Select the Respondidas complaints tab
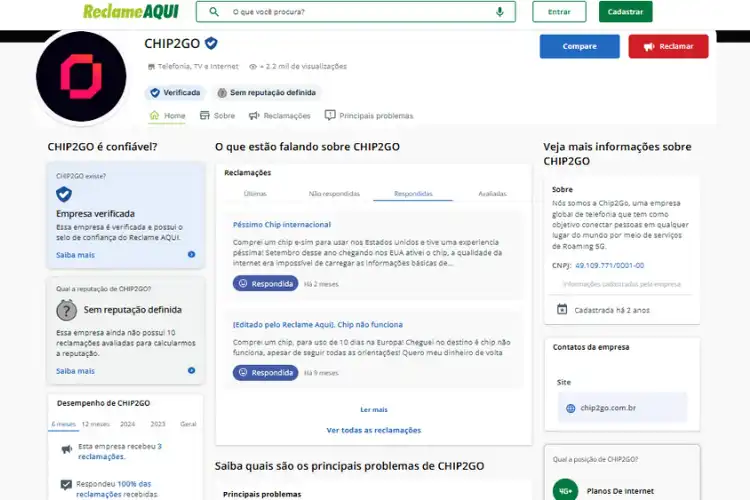The height and width of the screenshot is (500, 750). coord(413,193)
